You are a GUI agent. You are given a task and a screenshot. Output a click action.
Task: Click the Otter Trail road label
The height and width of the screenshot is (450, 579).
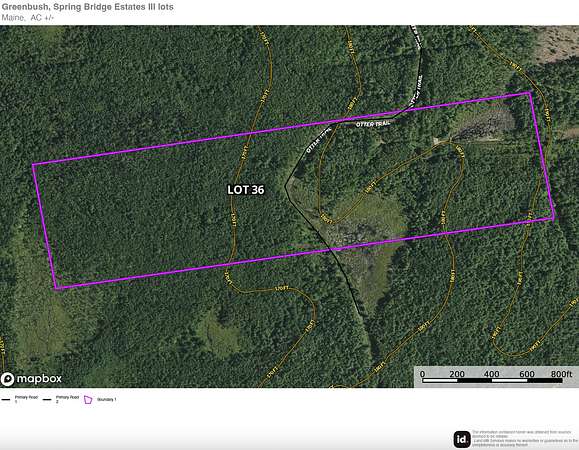point(373,124)
